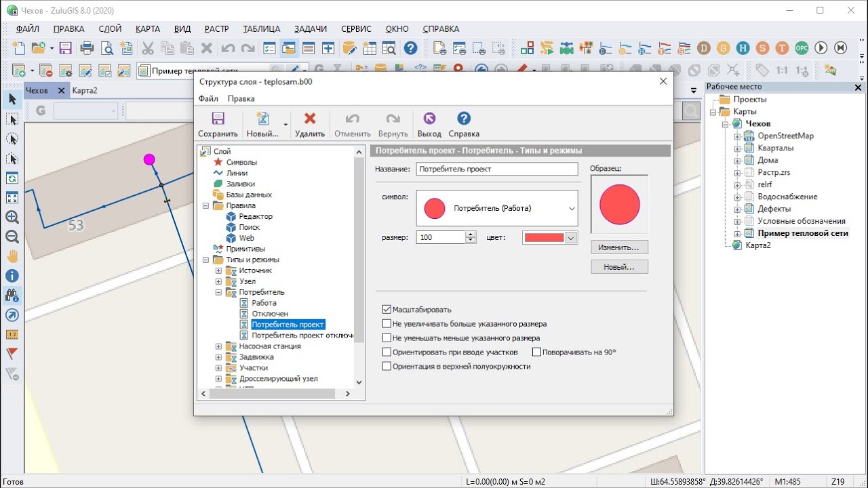This screenshot has height=488, width=868.
Task: Expand the Насосная станция node
Action: 218,346
